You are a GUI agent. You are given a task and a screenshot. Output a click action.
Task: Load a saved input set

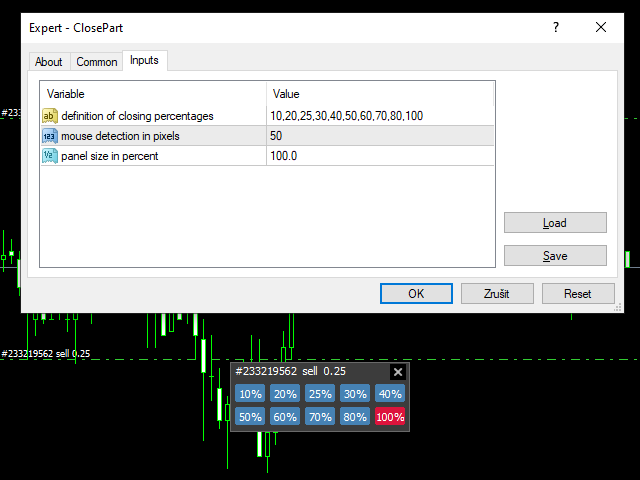pos(555,222)
